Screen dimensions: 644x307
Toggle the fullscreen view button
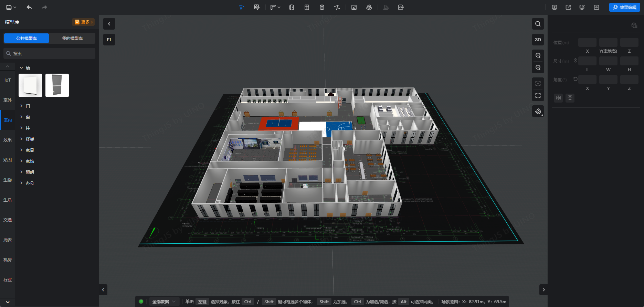(538, 96)
